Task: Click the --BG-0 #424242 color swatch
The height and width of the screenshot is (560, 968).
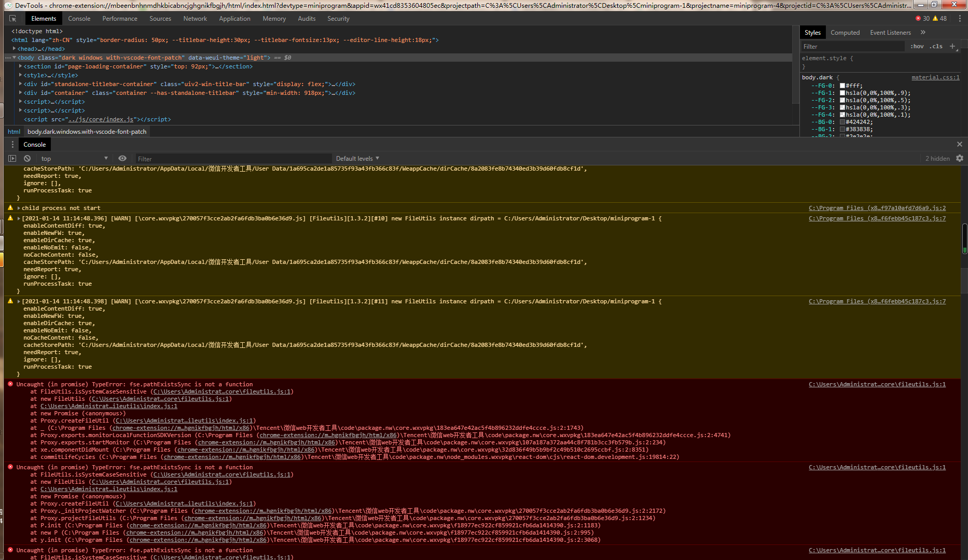Action: (x=842, y=122)
